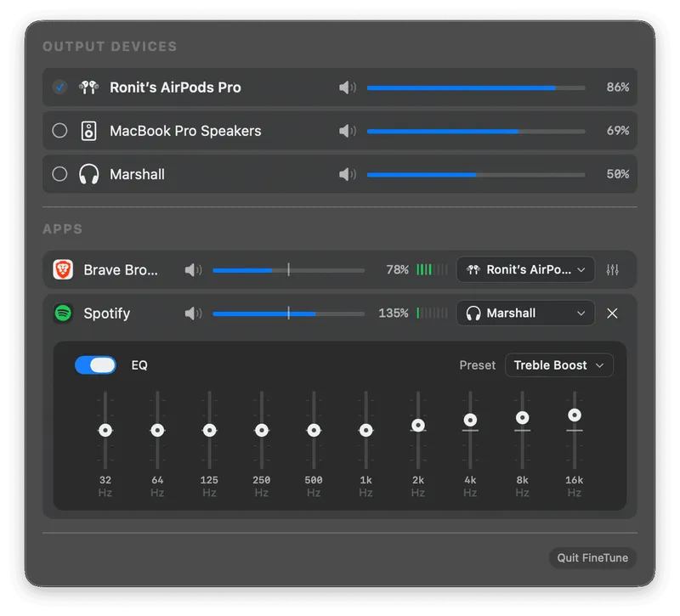Select MacBook Pro Speakers radio button

59,131
